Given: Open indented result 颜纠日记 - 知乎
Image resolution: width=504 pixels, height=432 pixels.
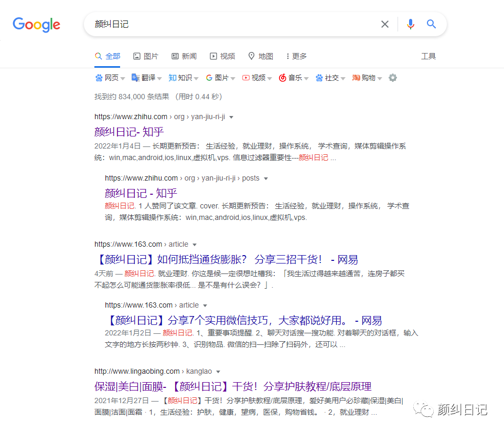Looking at the screenshot, I should click(141, 193).
